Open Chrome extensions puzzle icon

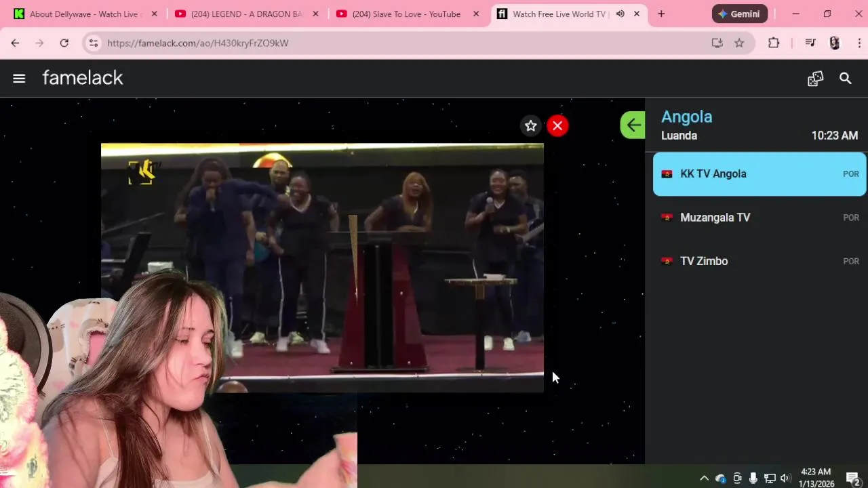point(774,43)
